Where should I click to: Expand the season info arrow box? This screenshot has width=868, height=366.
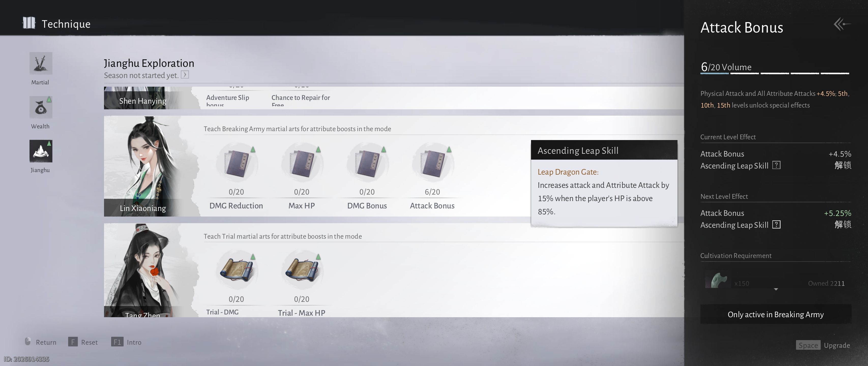coord(185,75)
